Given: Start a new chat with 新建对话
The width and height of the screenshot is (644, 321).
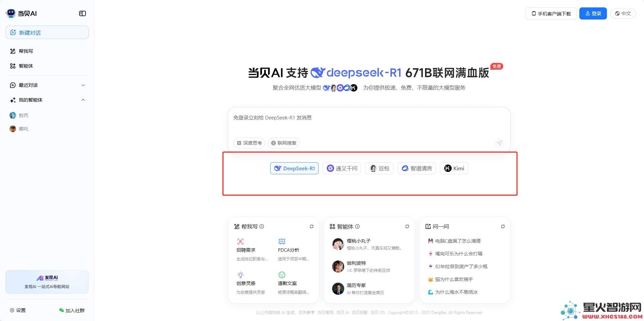Looking at the screenshot, I should point(47,32).
